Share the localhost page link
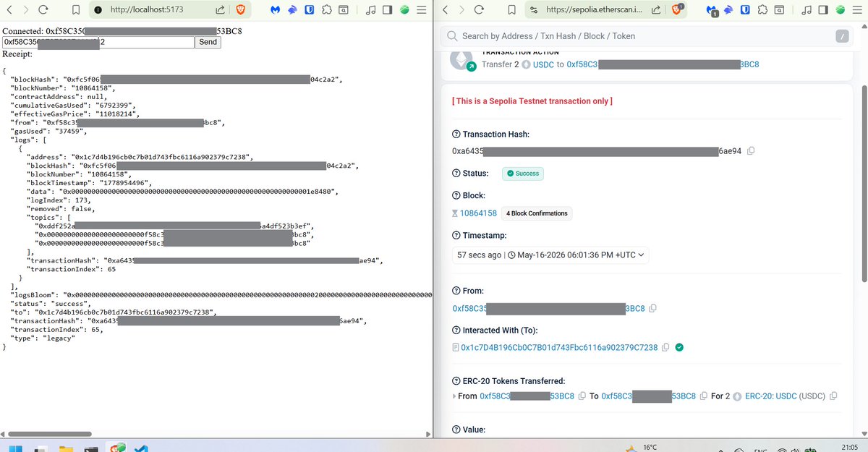The width and height of the screenshot is (868, 452). pyautogui.click(x=220, y=10)
